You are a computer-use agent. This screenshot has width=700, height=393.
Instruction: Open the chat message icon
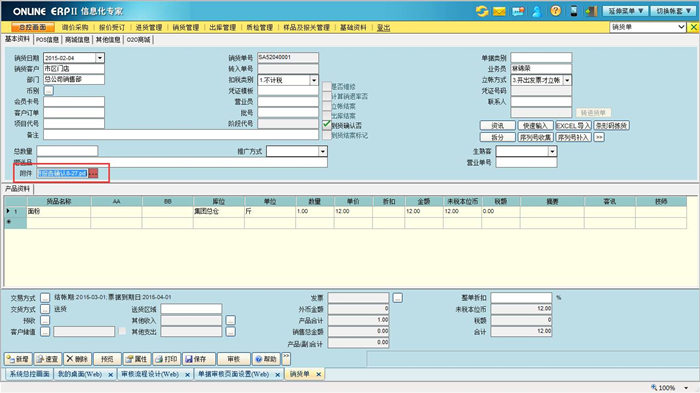click(x=518, y=11)
